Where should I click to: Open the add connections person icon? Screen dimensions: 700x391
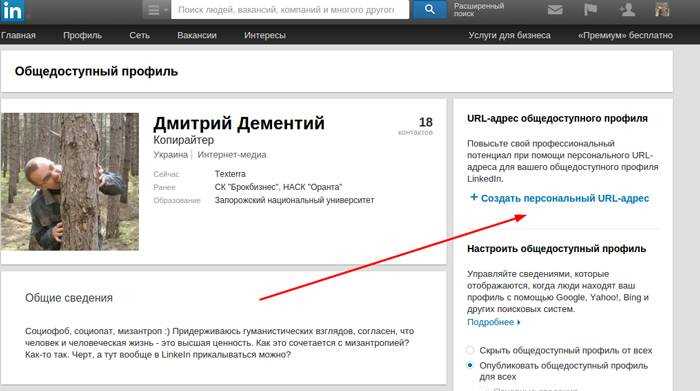[627, 9]
